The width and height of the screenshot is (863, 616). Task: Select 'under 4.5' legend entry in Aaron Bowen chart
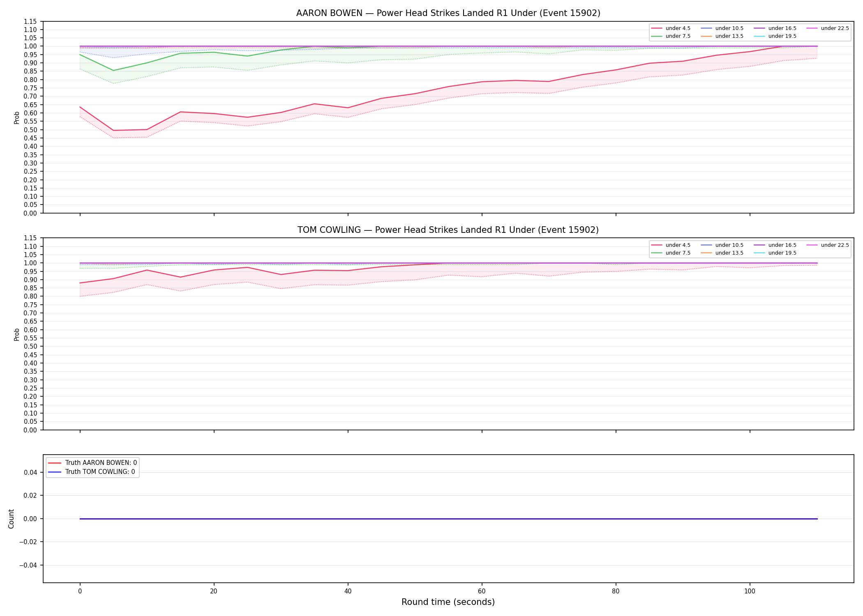point(671,28)
